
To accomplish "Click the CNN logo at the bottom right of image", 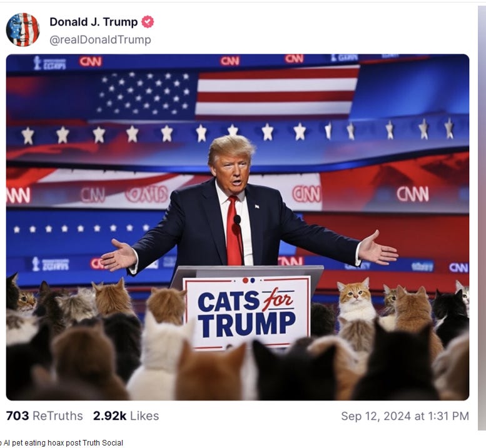I will 458,267.
